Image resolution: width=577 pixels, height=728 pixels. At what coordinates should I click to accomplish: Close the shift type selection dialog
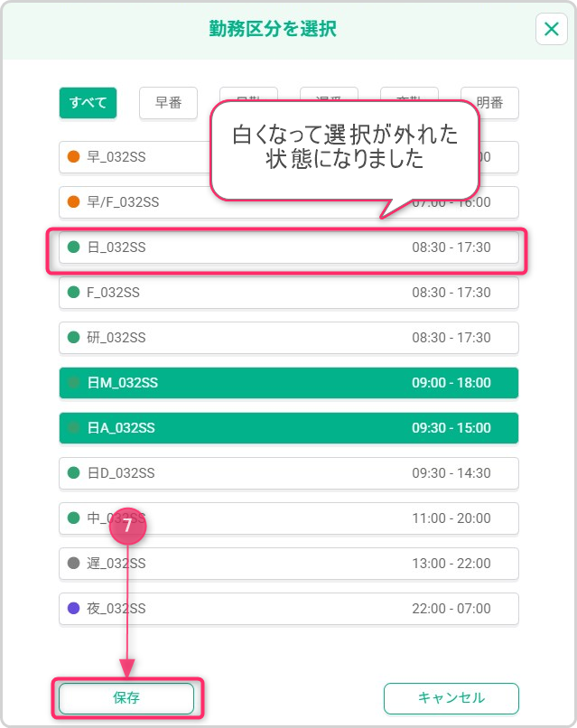pos(551,29)
